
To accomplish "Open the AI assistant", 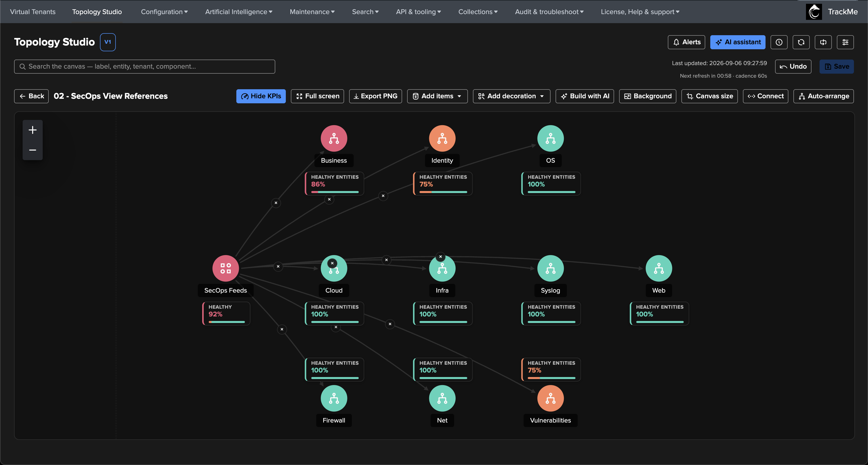I will [738, 42].
